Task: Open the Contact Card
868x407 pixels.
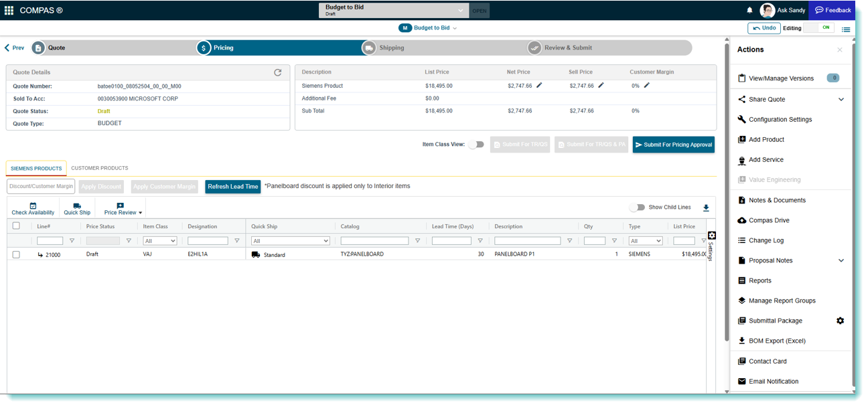Action: point(762,361)
